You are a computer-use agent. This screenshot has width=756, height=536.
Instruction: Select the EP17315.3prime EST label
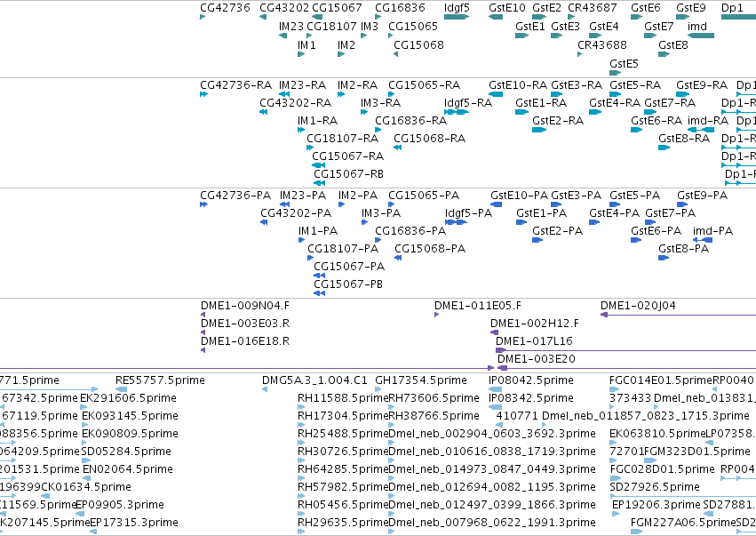coord(134,523)
